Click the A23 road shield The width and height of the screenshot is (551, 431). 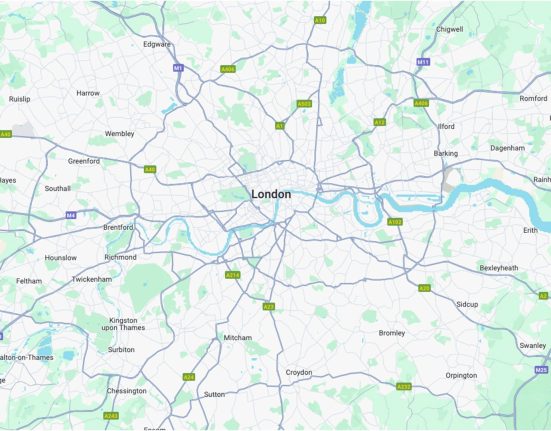coord(268,307)
